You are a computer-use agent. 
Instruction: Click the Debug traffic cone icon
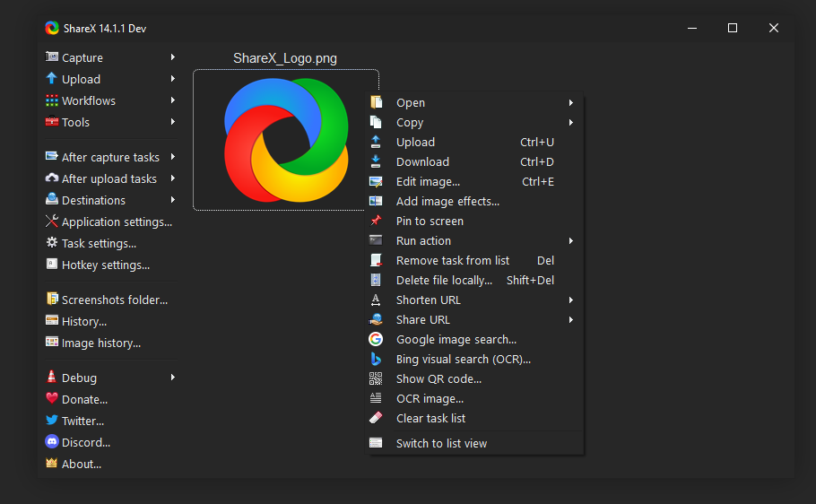[x=51, y=377]
